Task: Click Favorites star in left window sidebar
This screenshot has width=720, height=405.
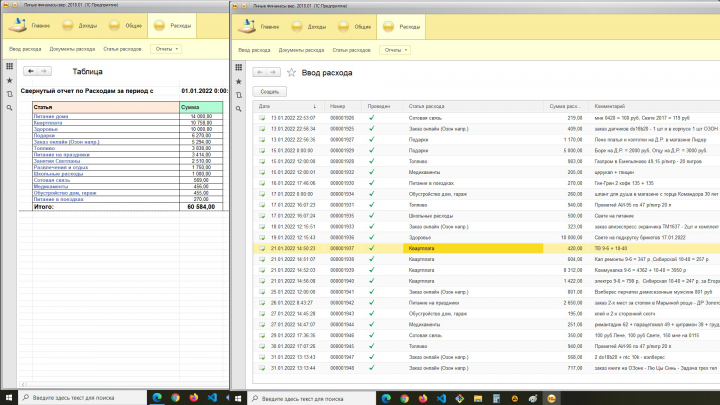Action: (x=9, y=80)
